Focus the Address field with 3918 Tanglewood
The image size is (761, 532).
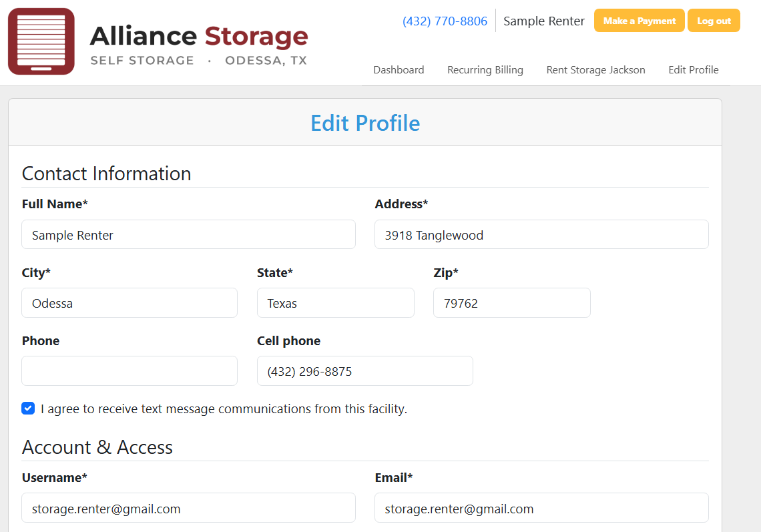(541, 234)
